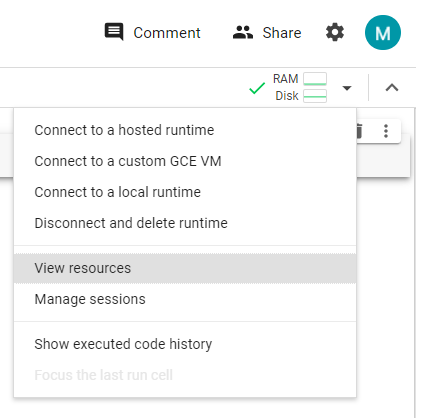This screenshot has height=418, width=431.
Task: Open the settings gear icon
Action: tap(335, 32)
